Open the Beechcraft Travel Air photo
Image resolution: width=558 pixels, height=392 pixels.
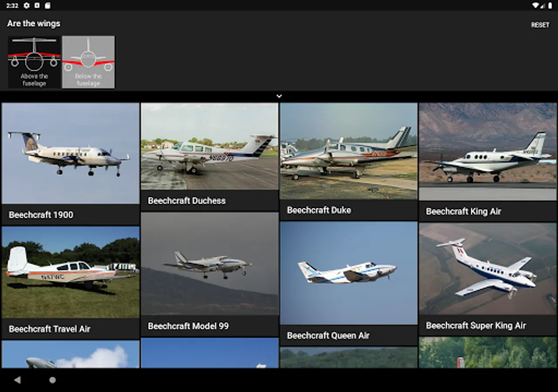coord(70,272)
